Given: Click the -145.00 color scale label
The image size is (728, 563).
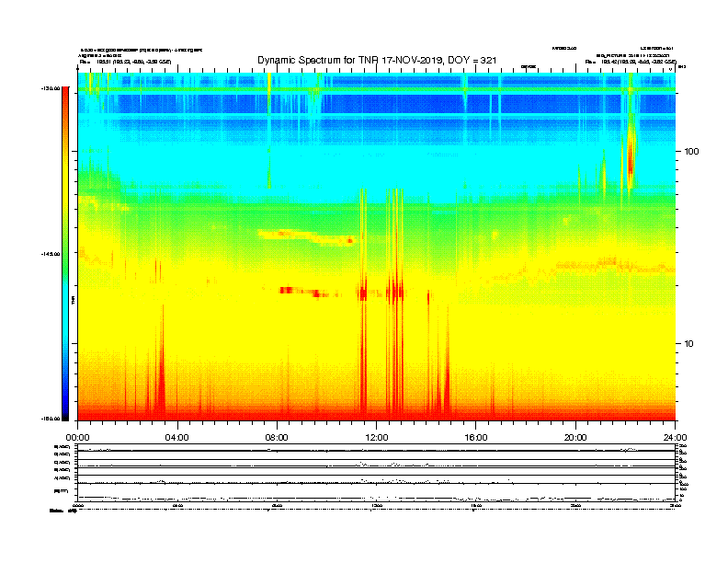Looking at the screenshot, I should tap(51, 254).
